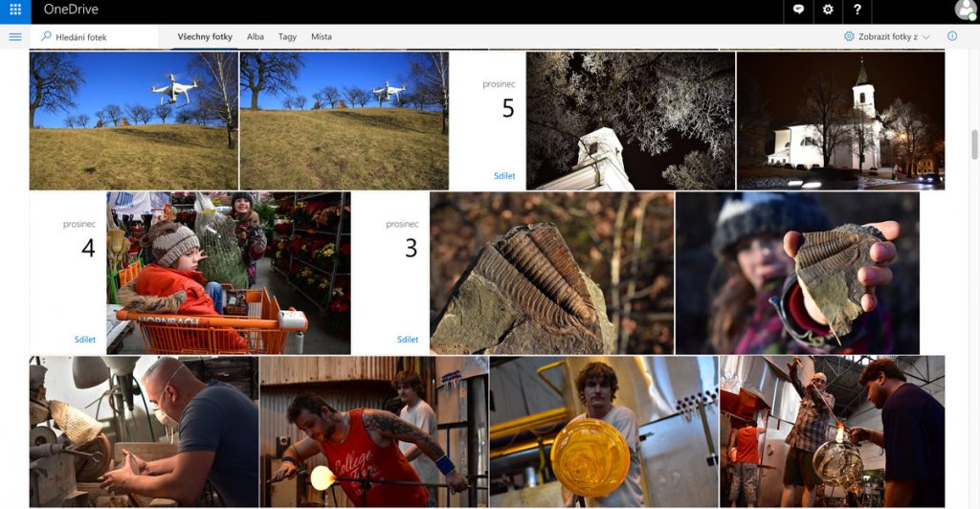
Task: Click the vertical scrollbar thumb
Action: (x=974, y=144)
